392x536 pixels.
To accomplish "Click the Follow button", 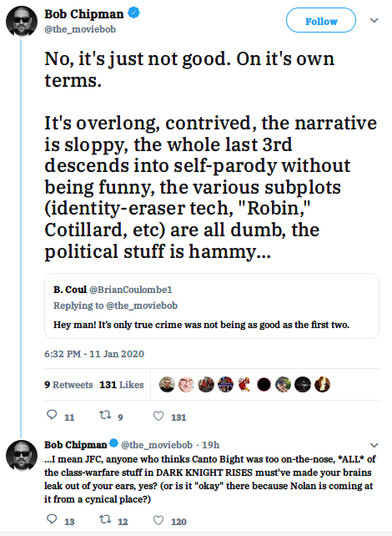I will [321, 21].
